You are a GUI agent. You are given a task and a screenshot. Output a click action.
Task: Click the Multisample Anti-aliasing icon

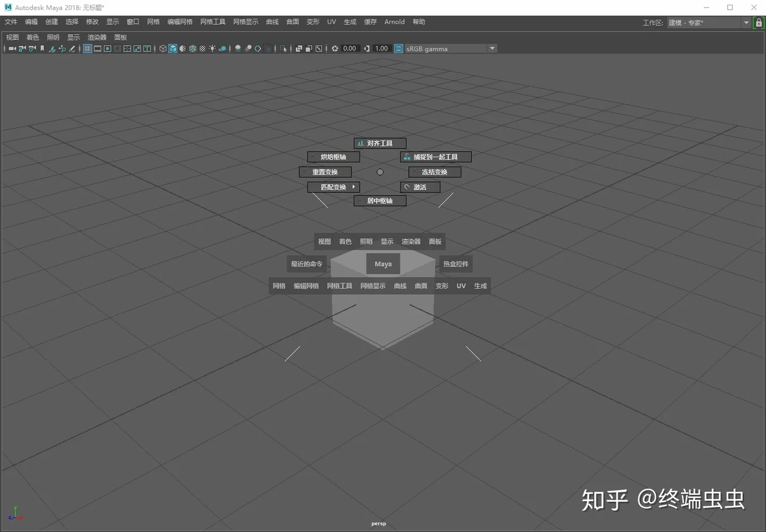(x=258, y=48)
